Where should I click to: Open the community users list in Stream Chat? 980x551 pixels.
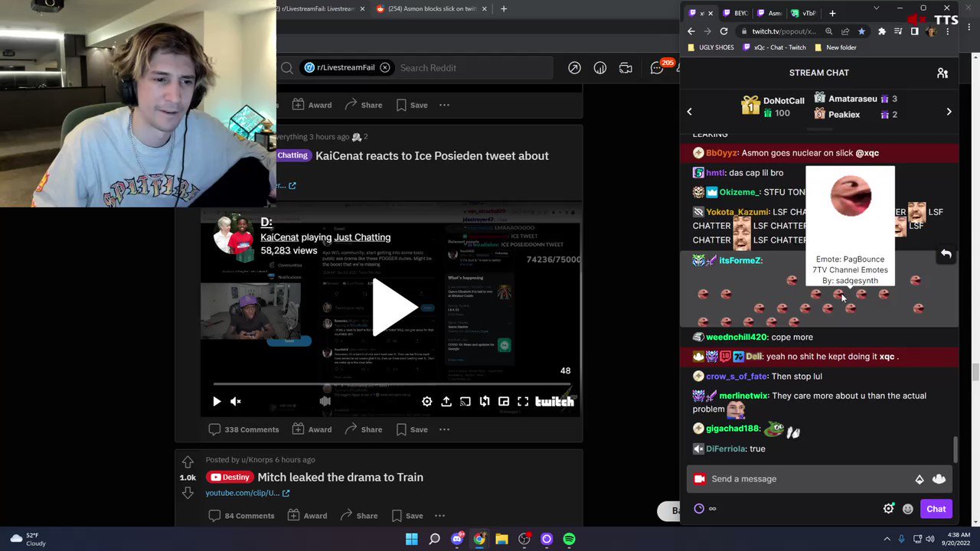[x=942, y=72]
